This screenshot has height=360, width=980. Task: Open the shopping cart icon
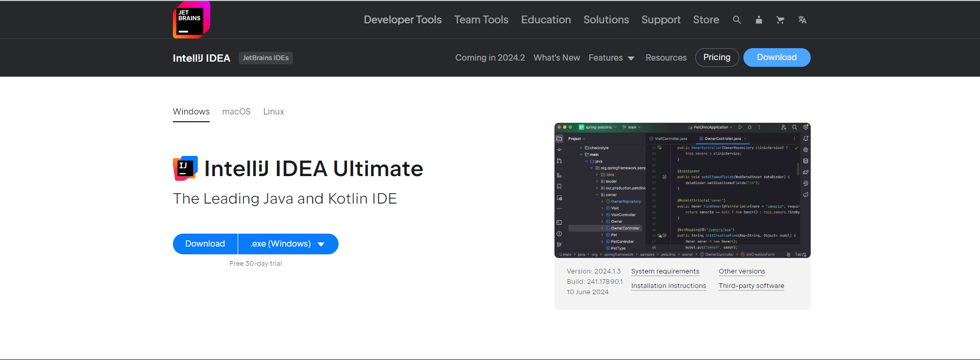click(x=780, y=20)
